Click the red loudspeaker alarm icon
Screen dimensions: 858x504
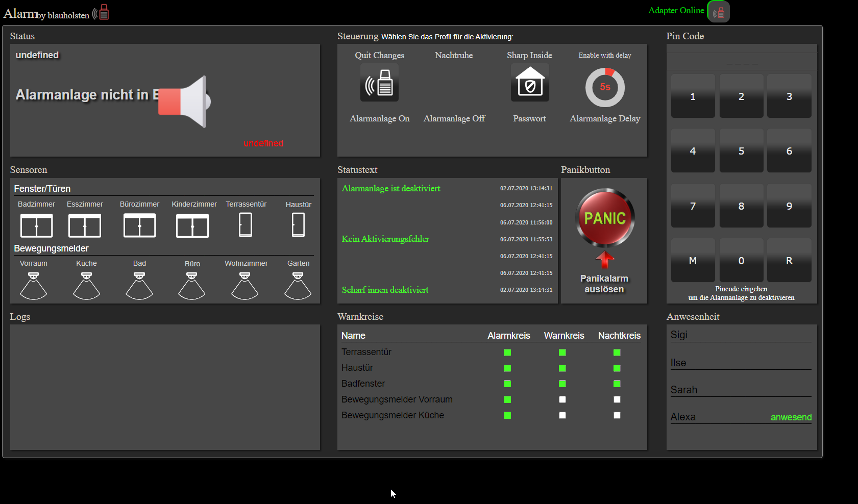pos(184,102)
